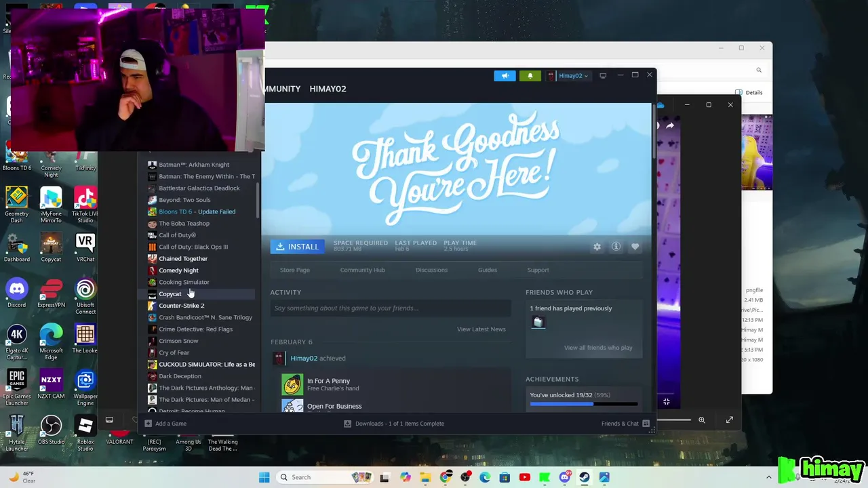Switch Steam to Big Picture mode icon

point(603,76)
